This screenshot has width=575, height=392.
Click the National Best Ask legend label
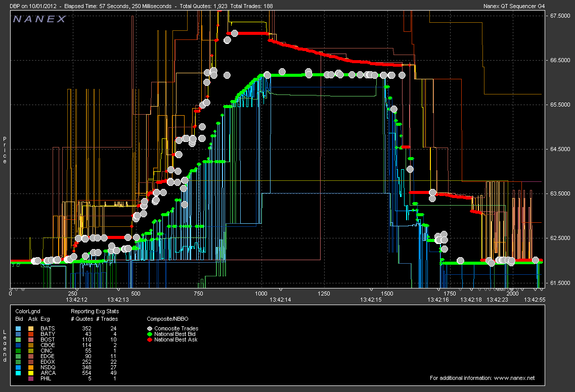pyautogui.click(x=175, y=339)
